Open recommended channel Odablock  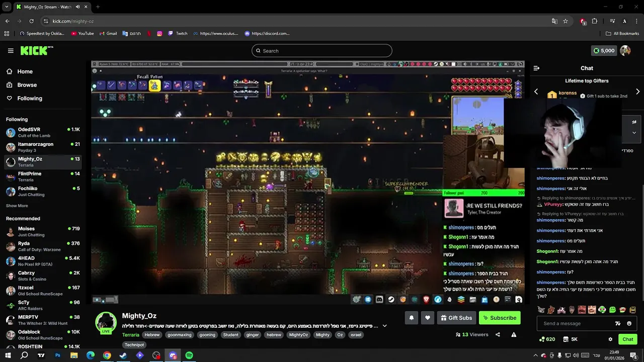click(x=43, y=335)
